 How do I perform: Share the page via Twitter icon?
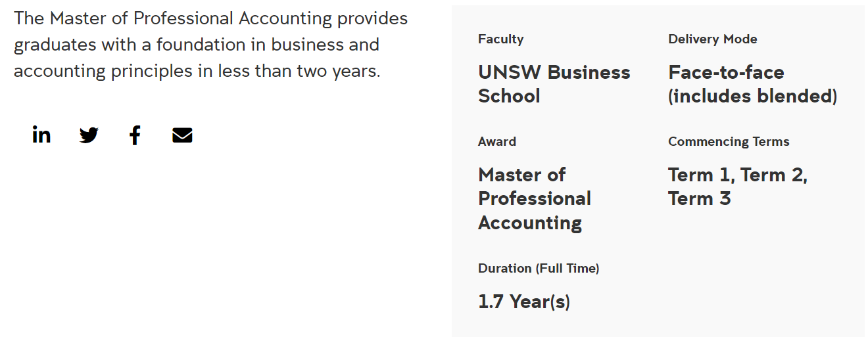click(x=89, y=135)
